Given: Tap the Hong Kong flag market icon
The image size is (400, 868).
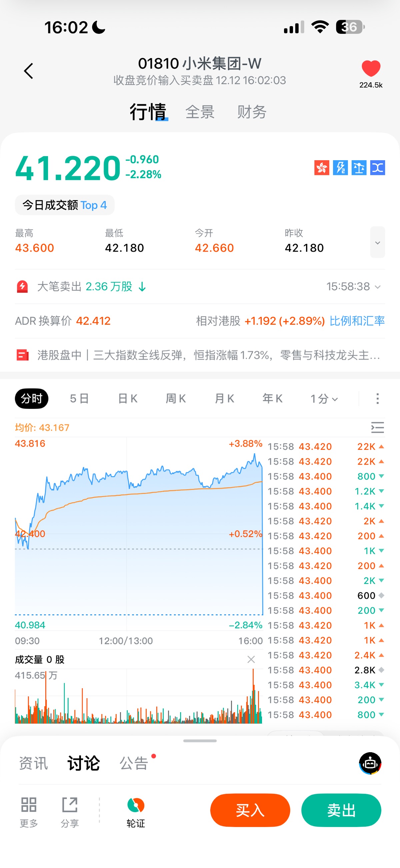Looking at the screenshot, I should (x=322, y=168).
